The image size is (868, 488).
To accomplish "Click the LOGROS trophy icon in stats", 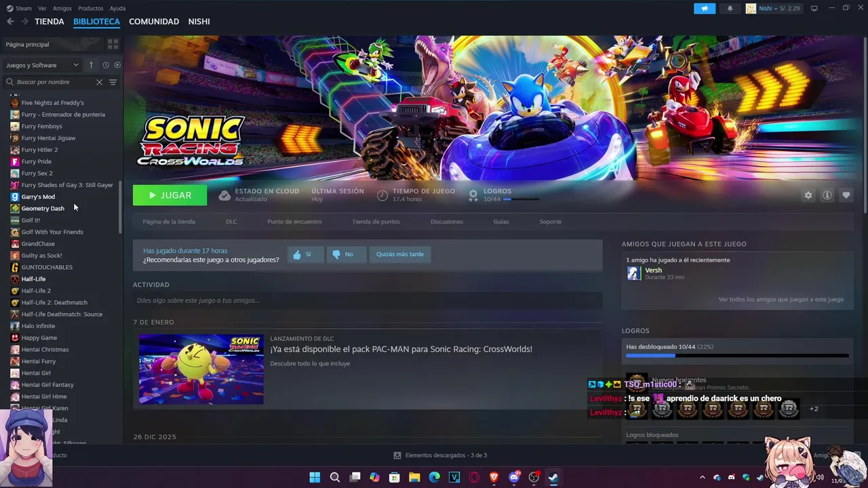I will point(473,195).
